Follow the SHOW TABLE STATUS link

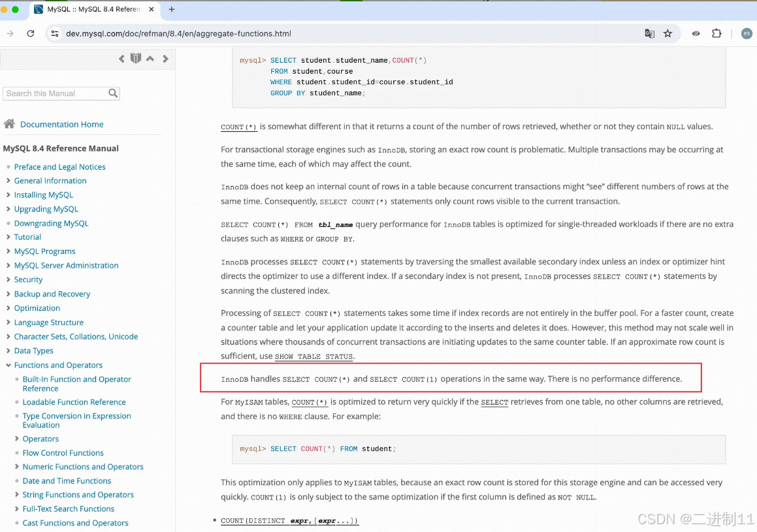[x=314, y=356]
